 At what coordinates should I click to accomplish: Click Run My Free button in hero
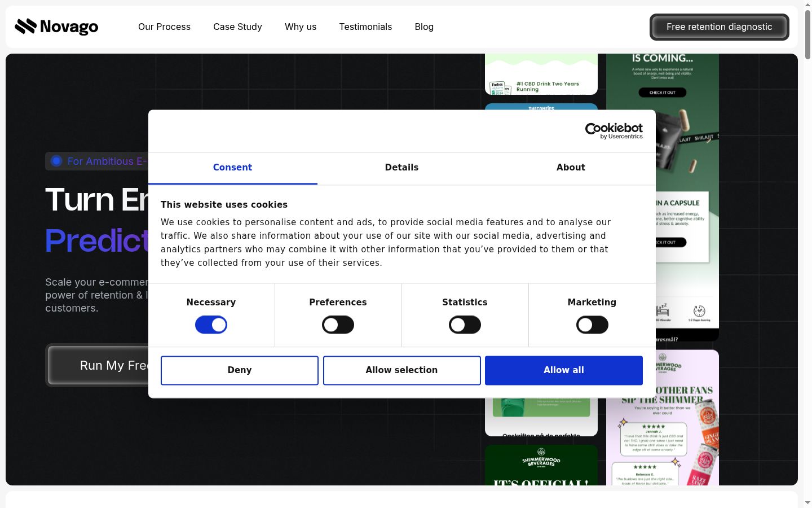click(x=97, y=365)
